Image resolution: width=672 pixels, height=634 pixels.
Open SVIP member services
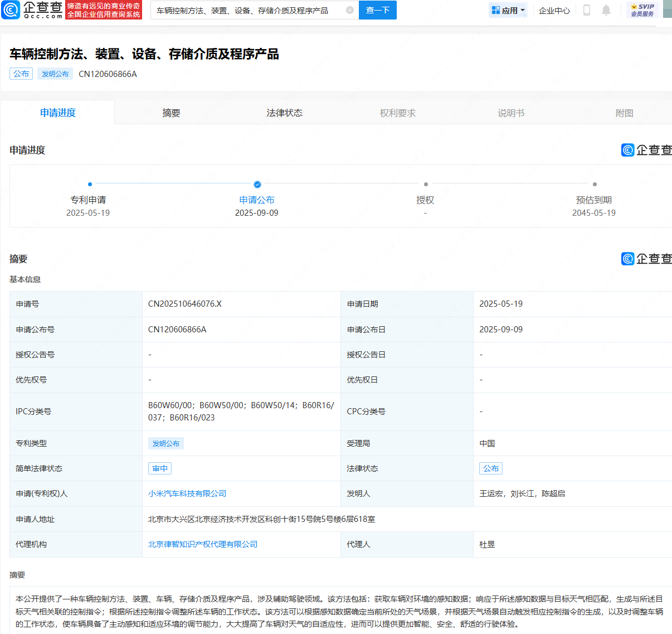tap(642, 10)
